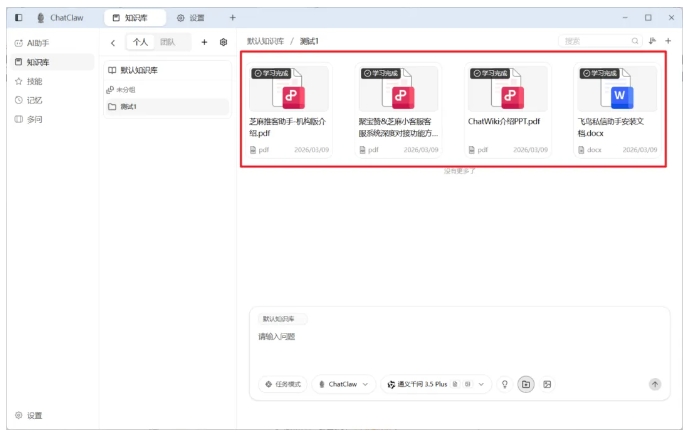
Task: Select 默认知识库 in the list
Action: pos(167,70)
